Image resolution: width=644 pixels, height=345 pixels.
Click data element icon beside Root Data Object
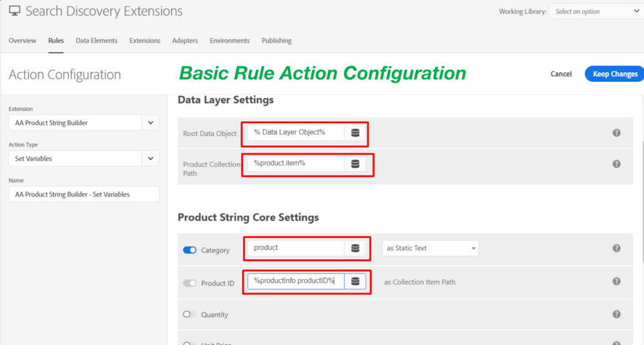point(355,133)
